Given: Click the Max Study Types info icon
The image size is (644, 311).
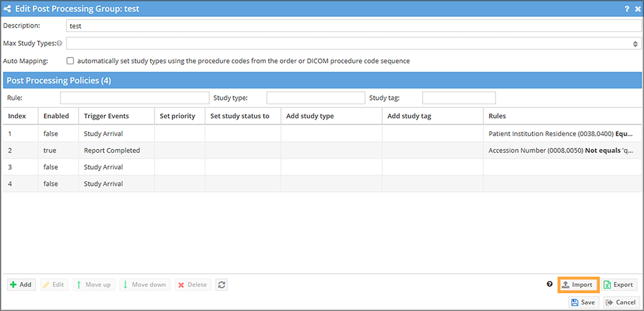Looking at the screenshot, I should (59, 44).
